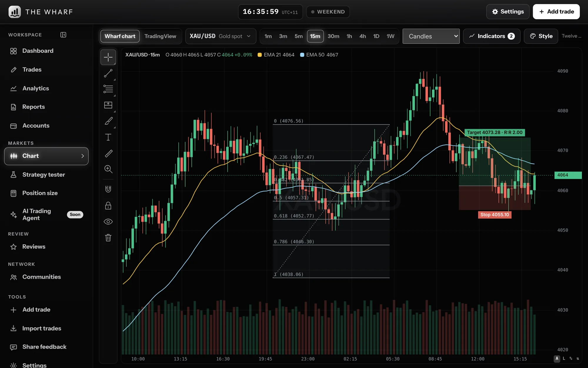Screen dimensions: 588x368
Task: Switch to the TradingView tab
Action: (x=160, y=36)
